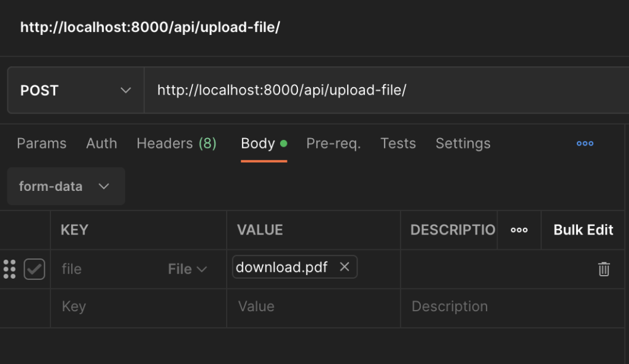Viewport: 629px width, 364px height.
Task: Click the request URL input field
Action: click(386, 90)
